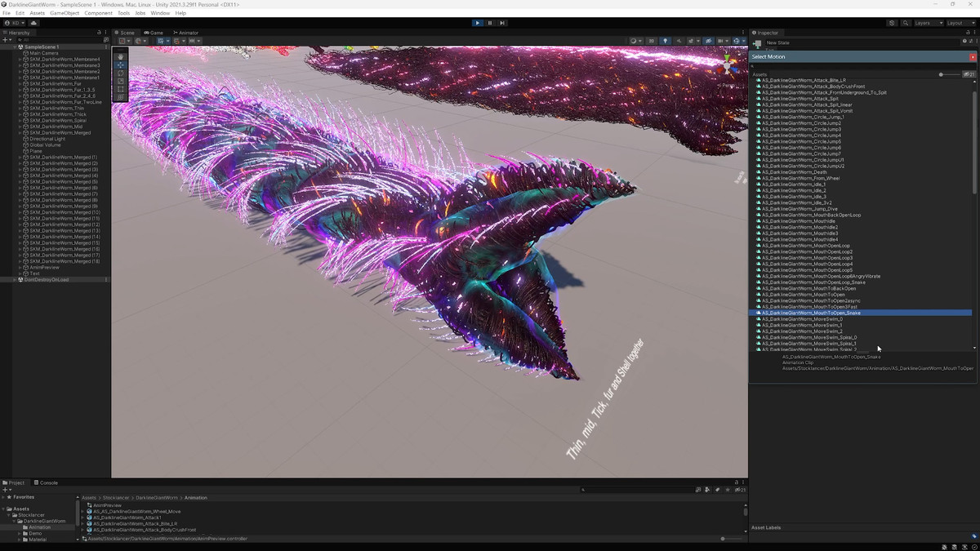The width and height of the screenshot is (980, 551).
Task: Click the Step frame button
Action: [502, 23]
